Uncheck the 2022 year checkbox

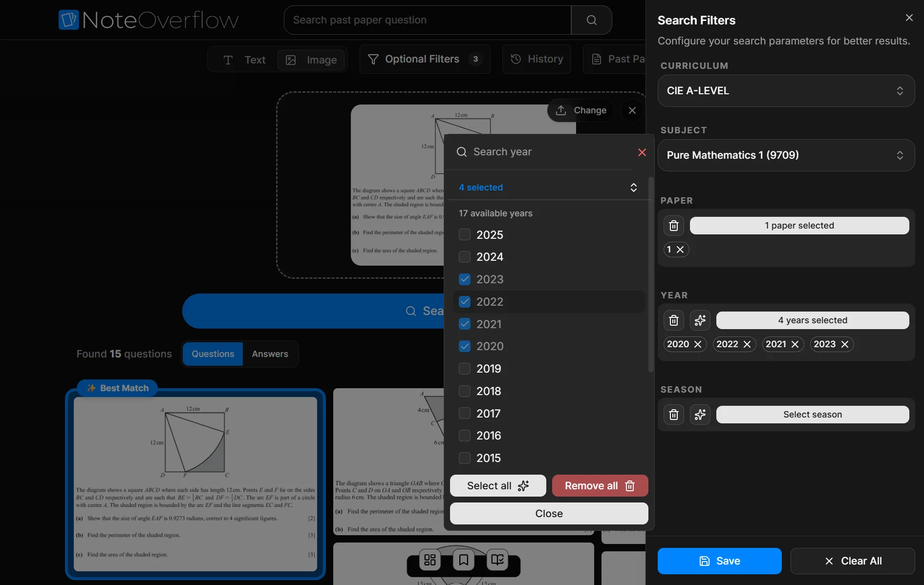[x=464, y=302]
